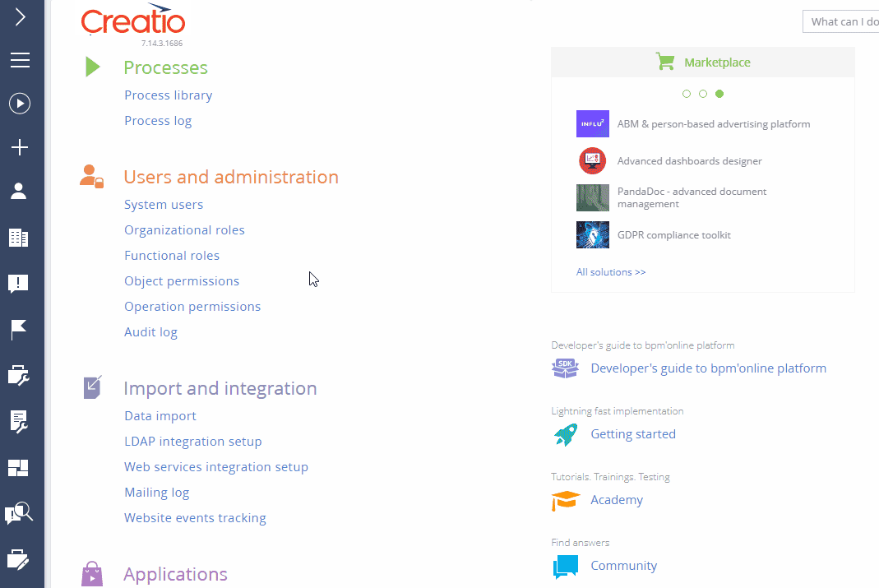
Task: Open Advanced dashboards designer text link
Action: click(x=690, y=161)
